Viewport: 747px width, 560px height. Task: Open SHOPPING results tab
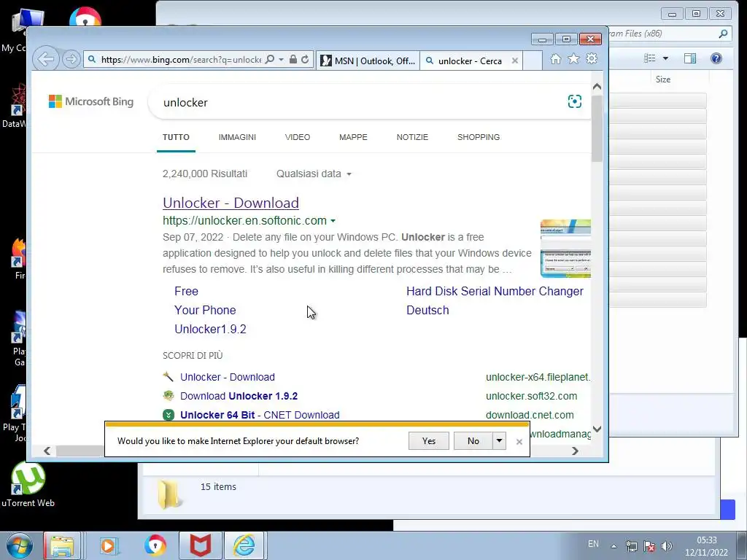click(x=479, y=137)
